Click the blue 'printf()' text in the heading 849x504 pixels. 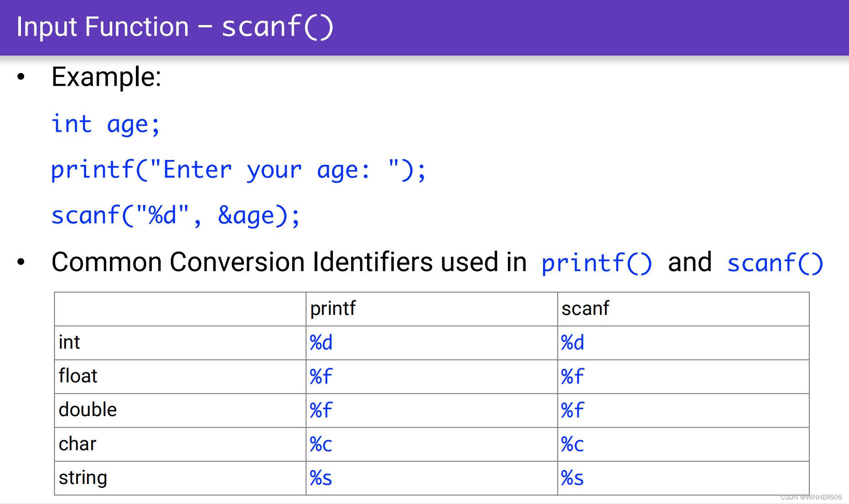pos(597,263)
